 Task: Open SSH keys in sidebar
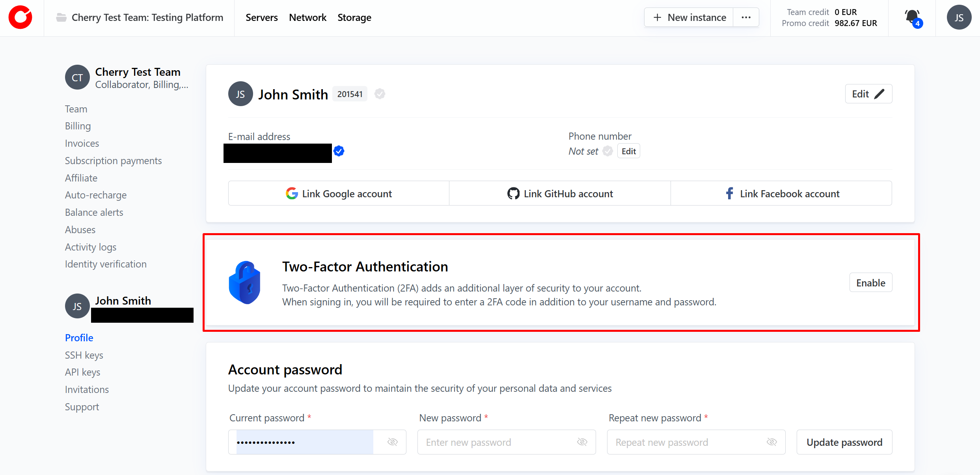point(84,355)
